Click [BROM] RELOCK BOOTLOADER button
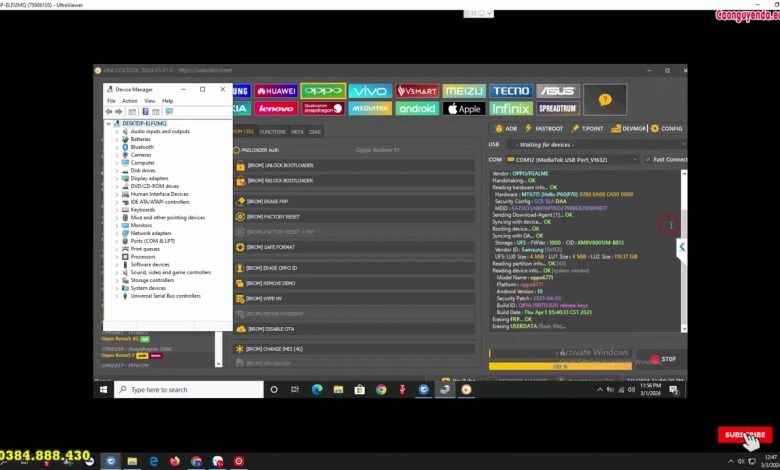Viewport: 780px width, 470px height. (354, 181)
